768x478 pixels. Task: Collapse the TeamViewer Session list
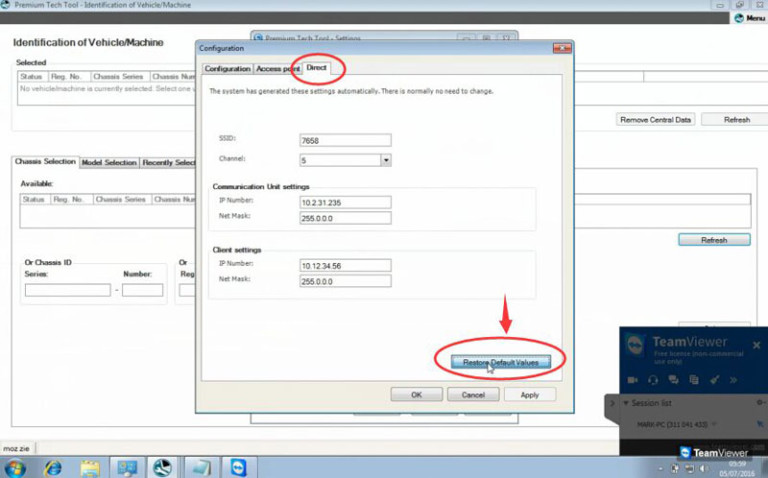coord(626,403)
